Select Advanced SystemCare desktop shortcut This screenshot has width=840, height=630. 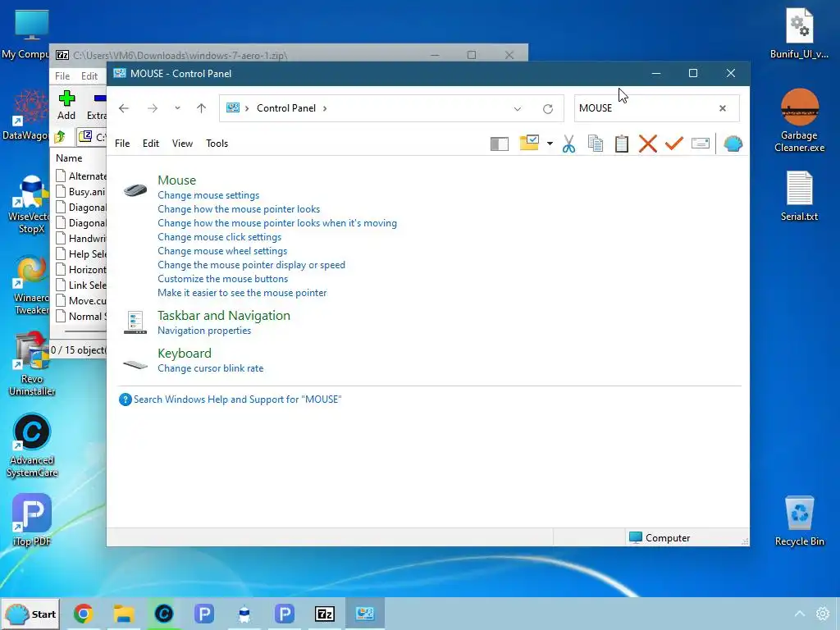point(32,445)
